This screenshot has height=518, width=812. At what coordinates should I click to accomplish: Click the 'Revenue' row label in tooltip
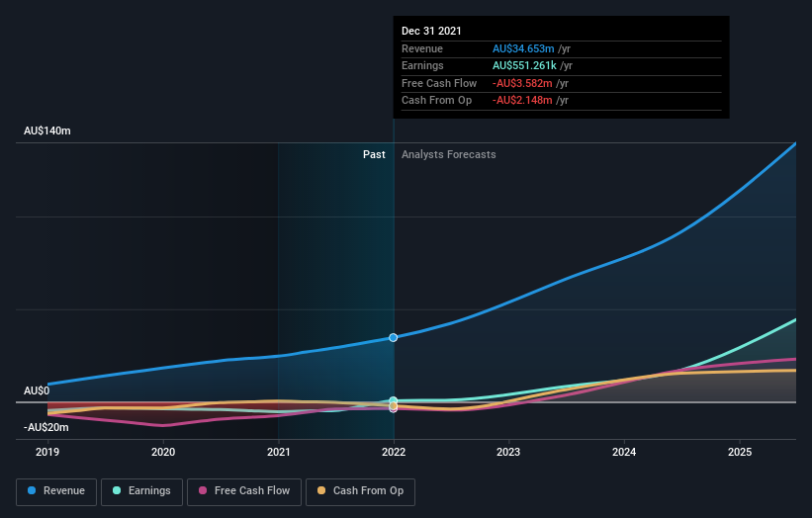pyautogui.click(x=422, y=48)
